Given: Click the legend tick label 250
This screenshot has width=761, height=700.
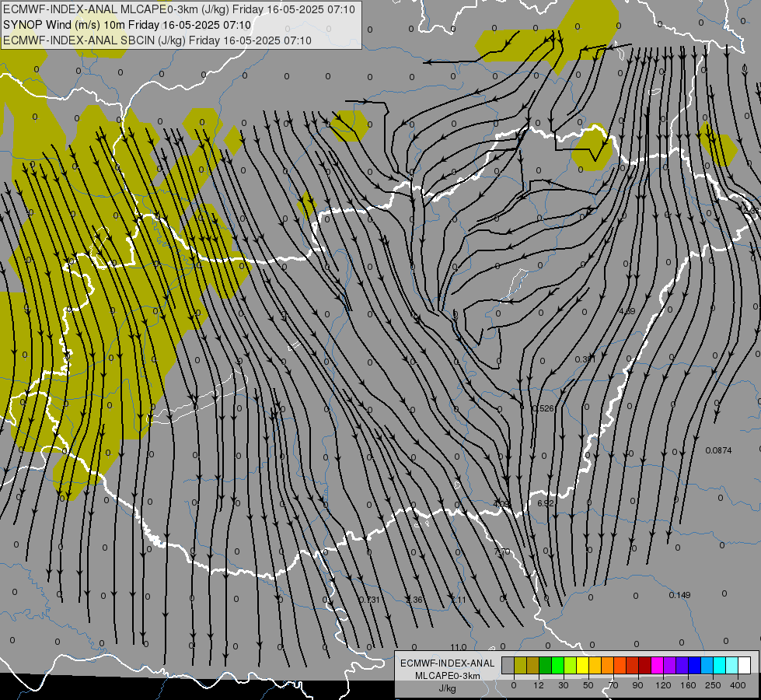Looking at the screenshot, I should [713, 685].
